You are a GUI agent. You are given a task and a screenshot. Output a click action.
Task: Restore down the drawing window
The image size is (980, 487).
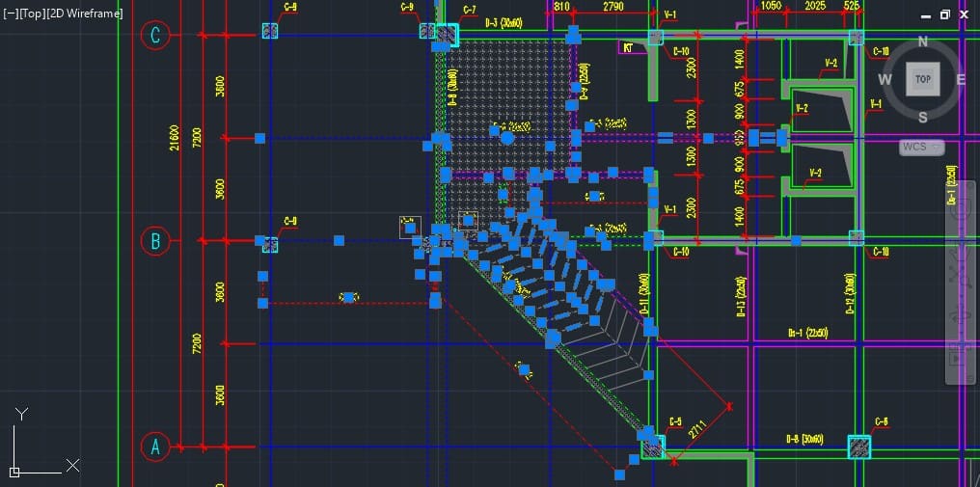pos(945,14)
